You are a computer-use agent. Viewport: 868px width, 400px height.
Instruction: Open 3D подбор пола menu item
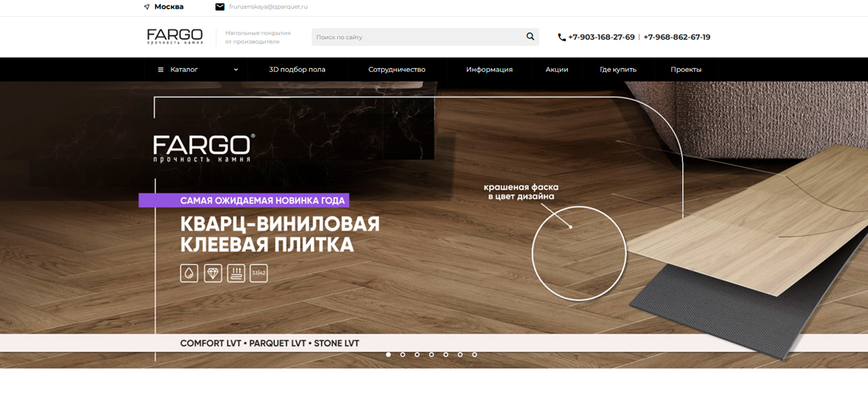(297, 70)
